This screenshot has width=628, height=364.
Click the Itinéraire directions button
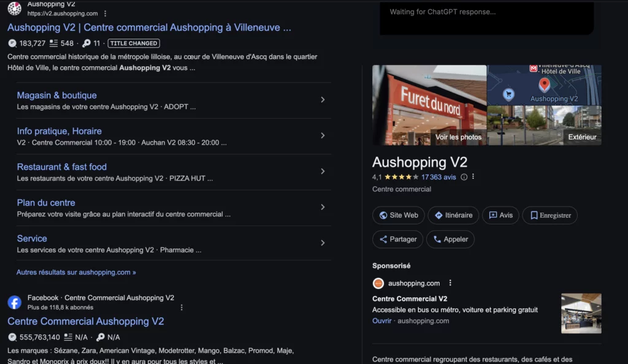(x=453, y=215)
